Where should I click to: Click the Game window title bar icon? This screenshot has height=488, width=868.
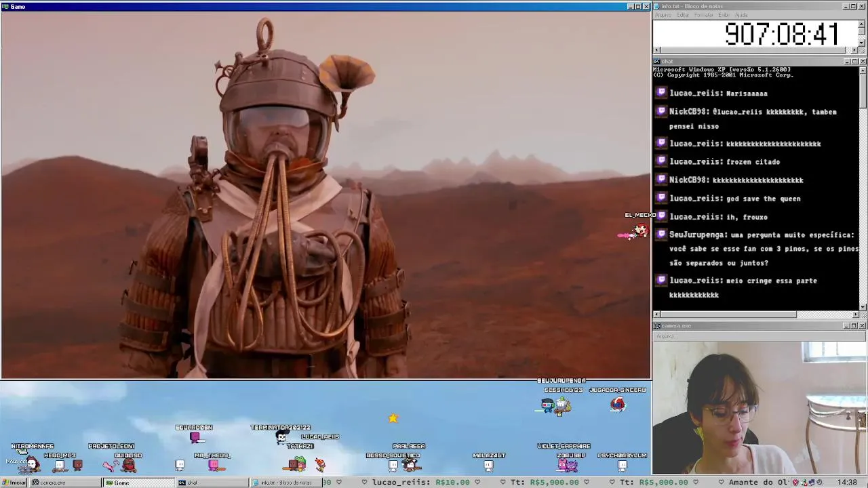tap(5, 6)
